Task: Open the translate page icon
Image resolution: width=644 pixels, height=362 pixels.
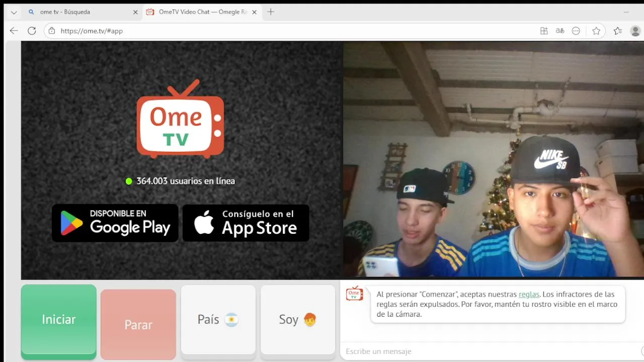Action: click(560, 31)
